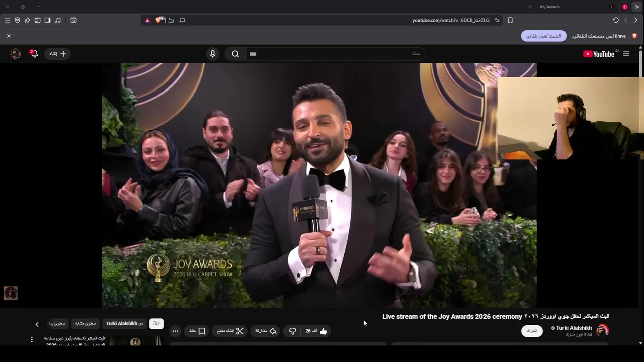644x362 pixels.
Task: Select the 'الكل' filter chip
Action: [156, 323]
